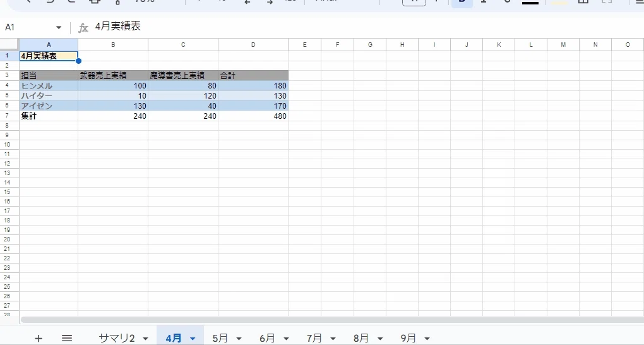Viewport: 644px width, 345px height.
Task: Click the fx function icon
Action: [x=83, y=28]
